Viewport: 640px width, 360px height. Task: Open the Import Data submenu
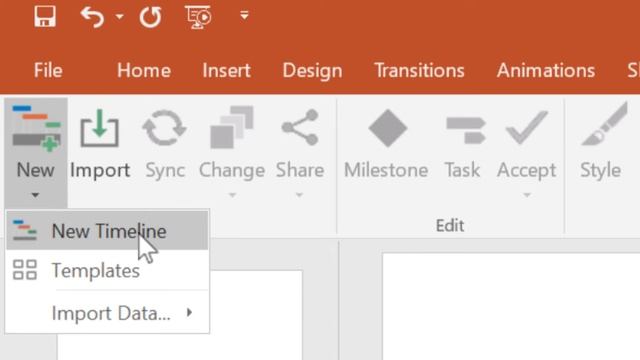tap(107, 313)
